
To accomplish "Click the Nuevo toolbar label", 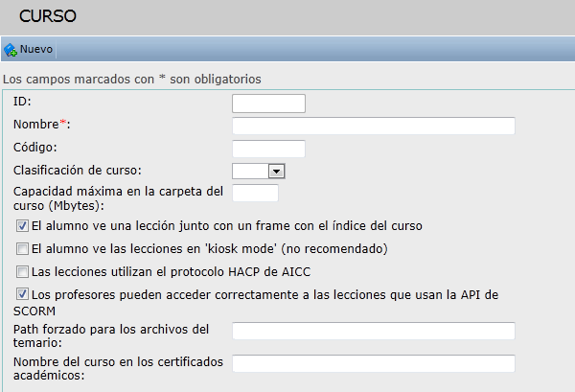I will pyautogui.click(x=36, y=49).
